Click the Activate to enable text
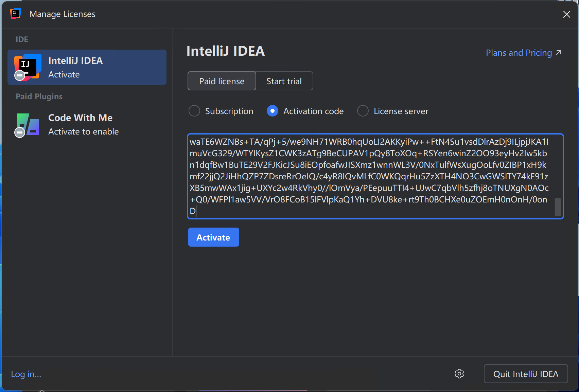The height and width of the screenshot is (392, 579). tap(84, 131)
